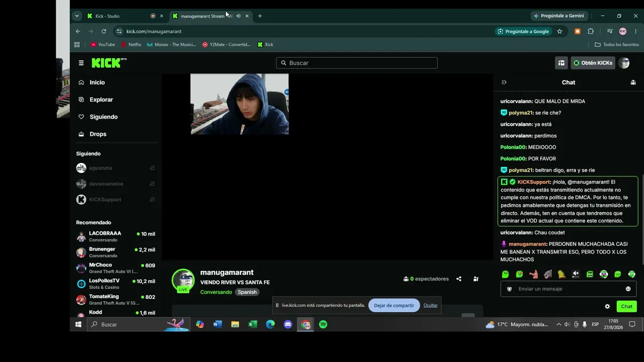
Task: Open the chat users list icon
Action: click(x=633, y=82)
